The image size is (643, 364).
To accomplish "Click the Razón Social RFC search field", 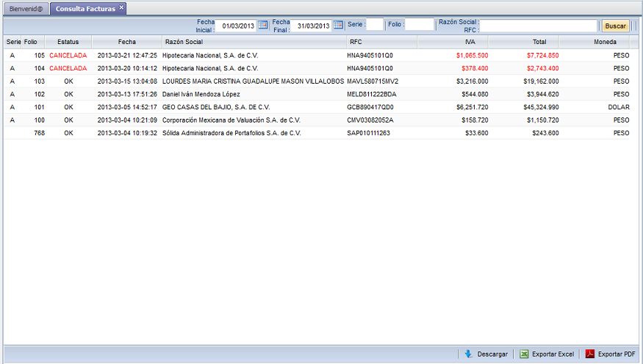I will [539, 26].
